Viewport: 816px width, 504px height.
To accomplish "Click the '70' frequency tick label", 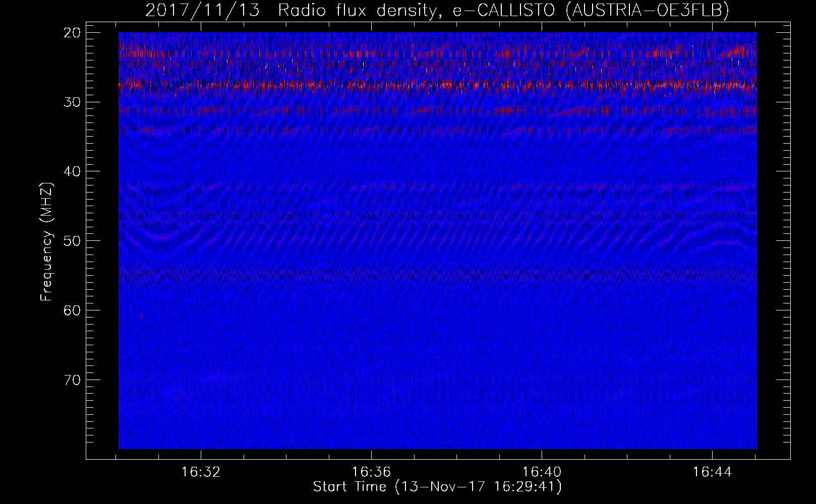I will pyautogui.click(x=73, y=380).
